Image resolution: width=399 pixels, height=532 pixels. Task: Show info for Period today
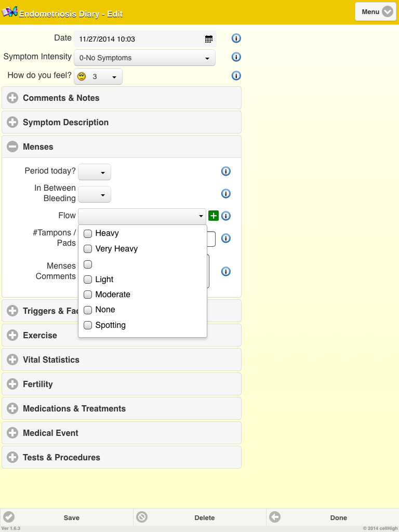tap(225, 171)
